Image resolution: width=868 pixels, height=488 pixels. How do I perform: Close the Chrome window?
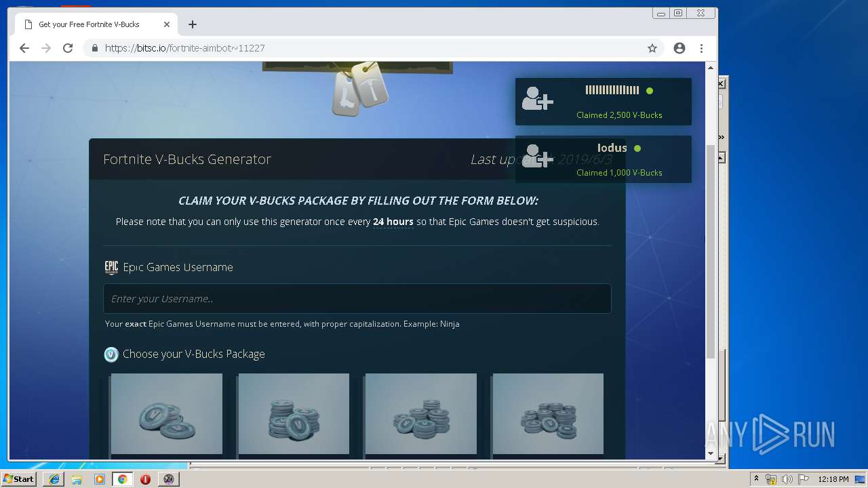(701, 13)
